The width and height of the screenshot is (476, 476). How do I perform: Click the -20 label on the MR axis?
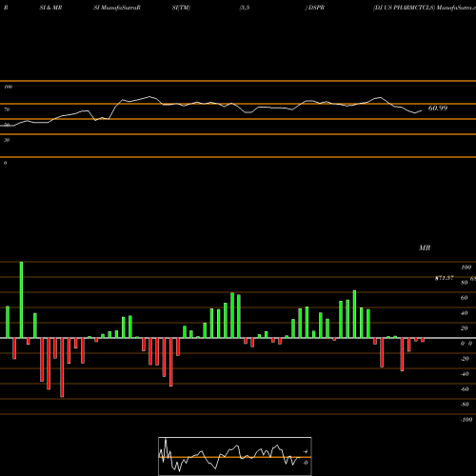pyautogui.click(x=465, y=359)
